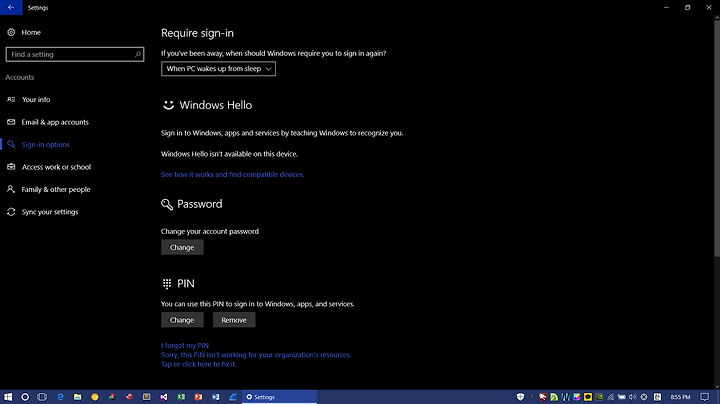Open the Require sign-in dropdown

(218, 68)
